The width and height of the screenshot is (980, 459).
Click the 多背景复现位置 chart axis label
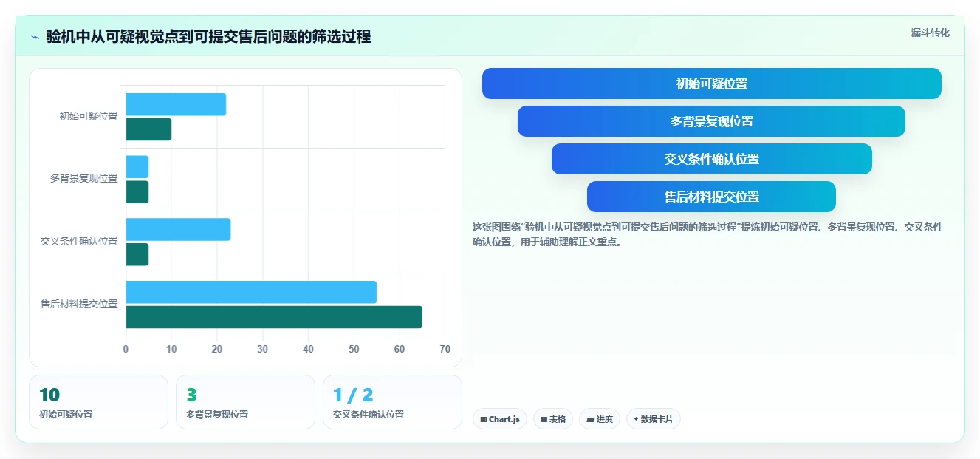(83, 179)
